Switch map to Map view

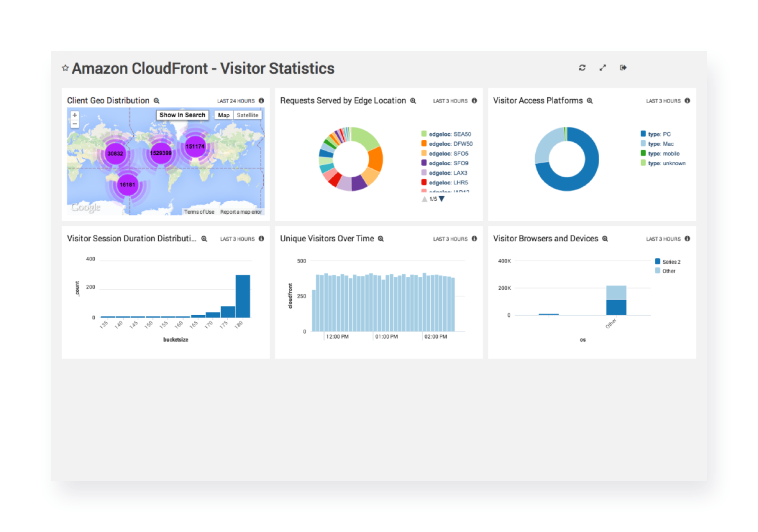point(224,115)
